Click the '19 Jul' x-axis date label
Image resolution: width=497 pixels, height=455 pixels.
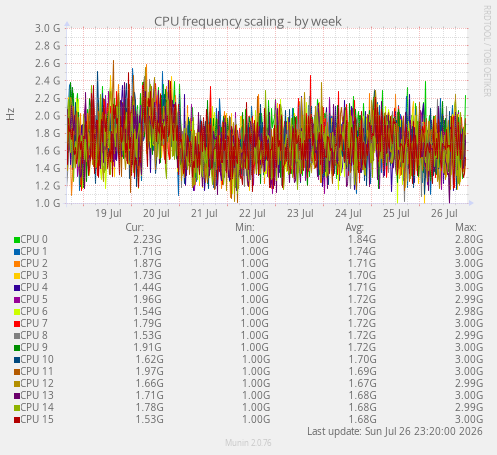coord(108,213)
